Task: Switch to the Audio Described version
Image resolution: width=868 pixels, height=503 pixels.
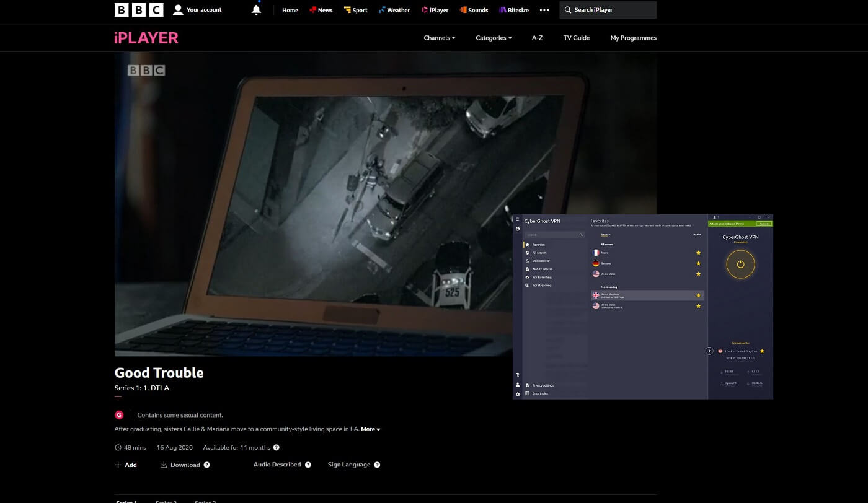Action: (x=277, y=465)
